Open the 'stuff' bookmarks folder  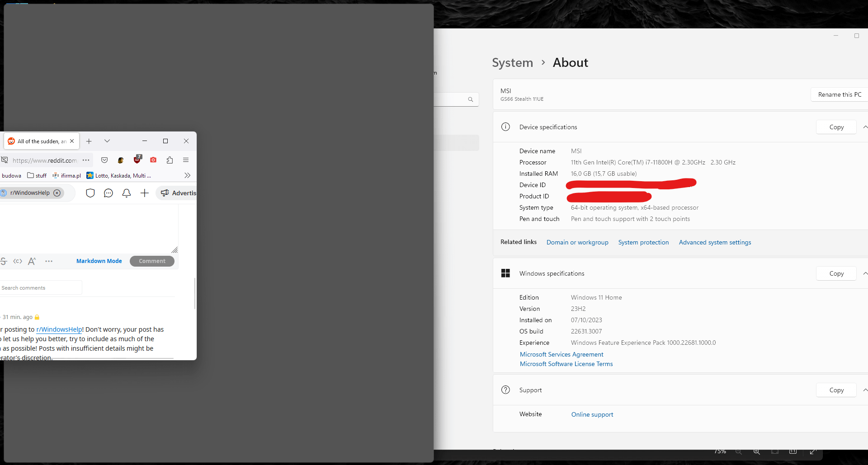(x=37, y=176)
